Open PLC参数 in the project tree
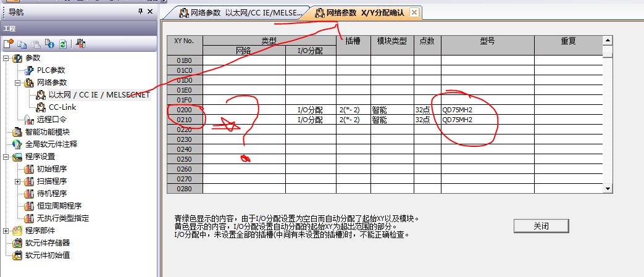The width and height of the screenshot is (644, 277). [x=51, y=70]
